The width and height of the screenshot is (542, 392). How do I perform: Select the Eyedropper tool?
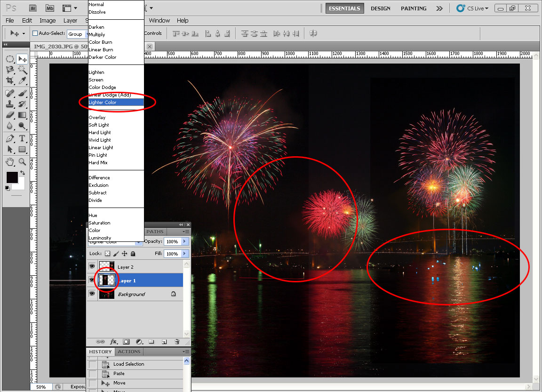coord(22,81)
